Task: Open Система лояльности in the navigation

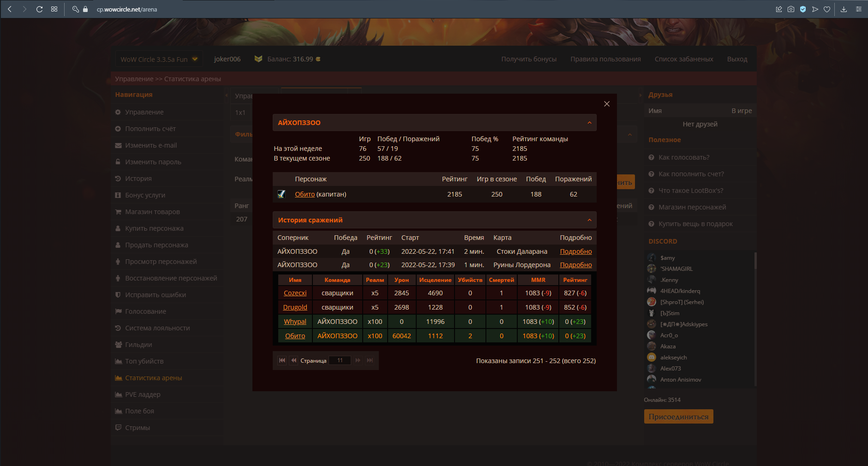Action: pyautogui.click(x=157, y=328)
